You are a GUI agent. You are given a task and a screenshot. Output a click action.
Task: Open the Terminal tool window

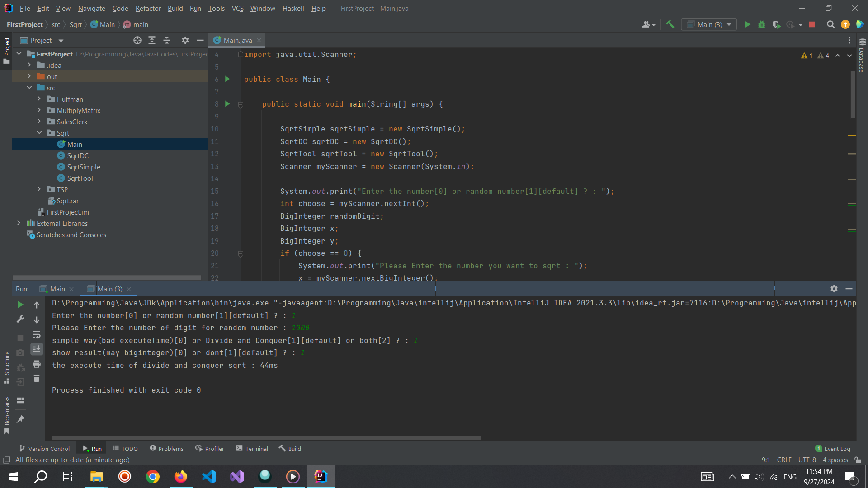[x=252, y=449]
